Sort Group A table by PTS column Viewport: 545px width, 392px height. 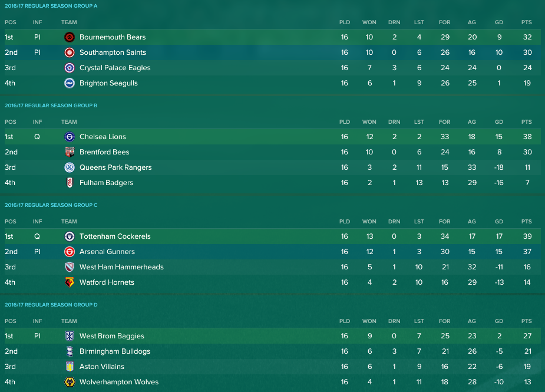pyautogui.click(x=526, y=22)
